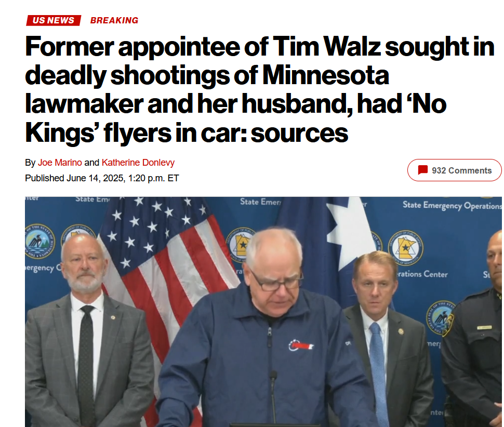The image size is (504, 427).
Task: Click the 'State Emergency Operations' backdrop text at top right
Action: coord(452,206)
